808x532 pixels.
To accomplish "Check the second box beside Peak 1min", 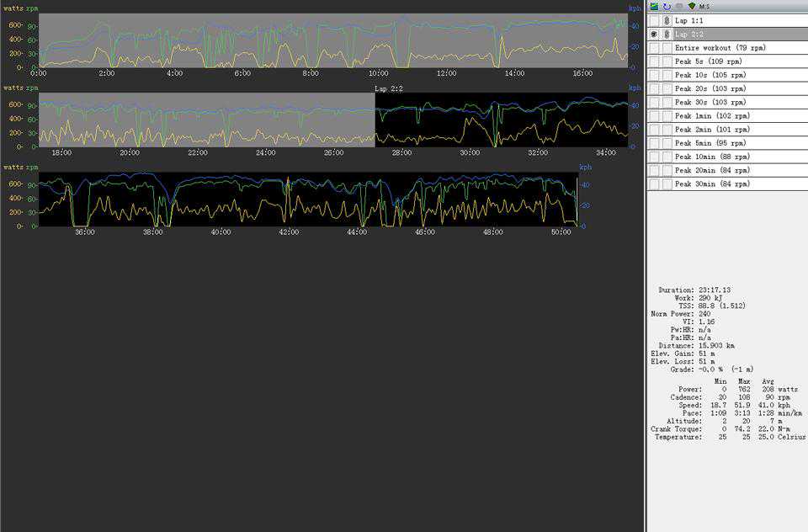I will (667, 115).
